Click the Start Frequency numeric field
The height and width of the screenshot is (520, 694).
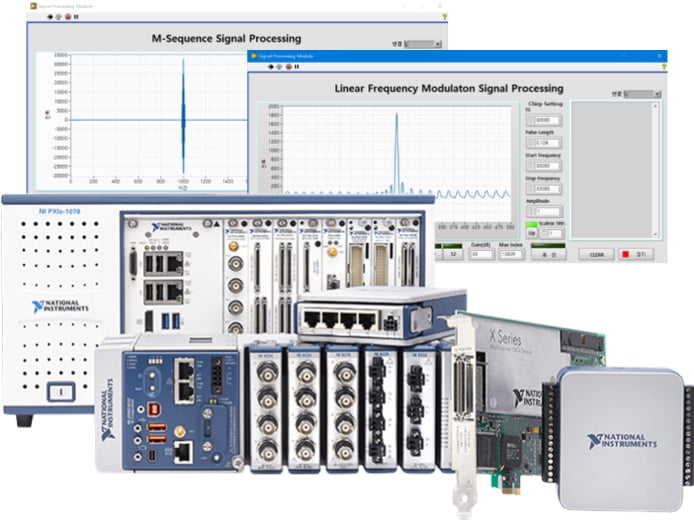point(547,166)
